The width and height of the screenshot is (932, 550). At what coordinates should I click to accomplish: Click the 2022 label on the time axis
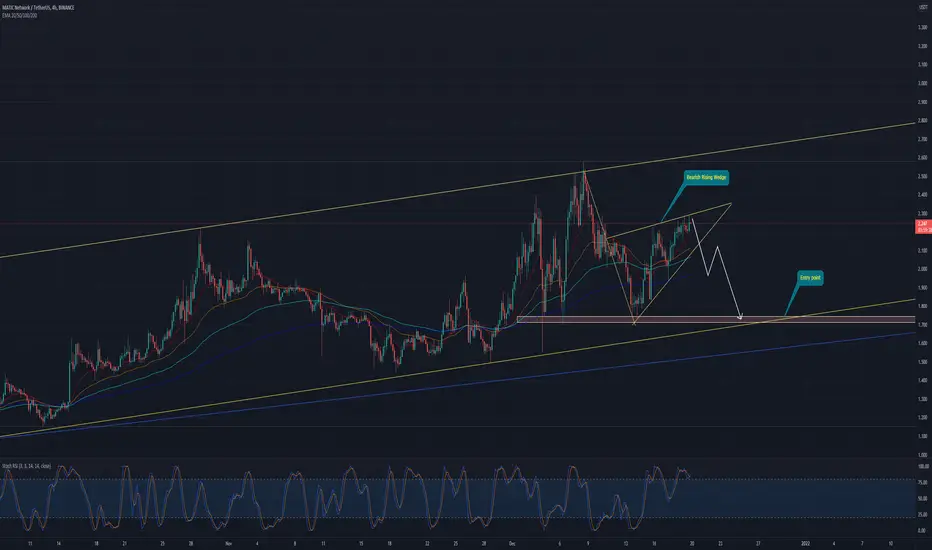tap(805, 543)
